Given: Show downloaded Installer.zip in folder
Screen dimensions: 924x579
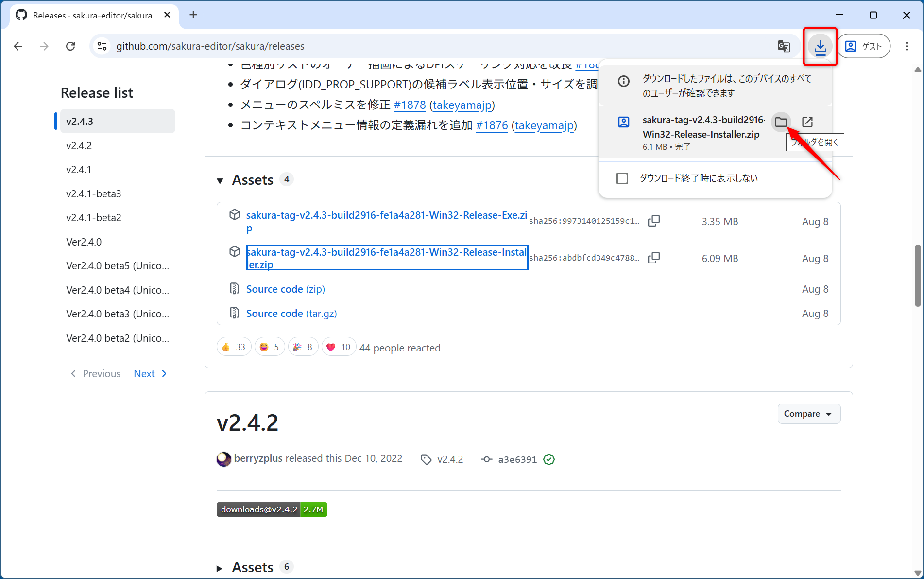Looking at the screenshot, I should 781,122.
